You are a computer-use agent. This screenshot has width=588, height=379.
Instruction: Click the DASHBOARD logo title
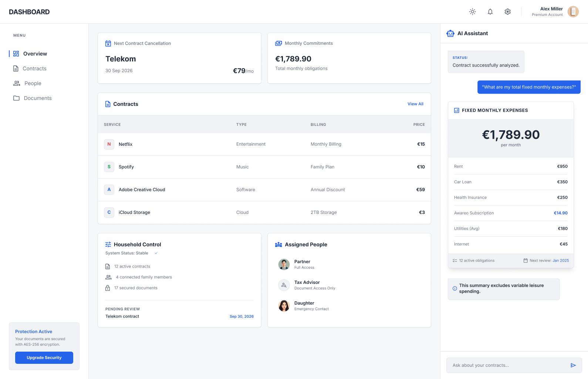(x=29, y=12)
